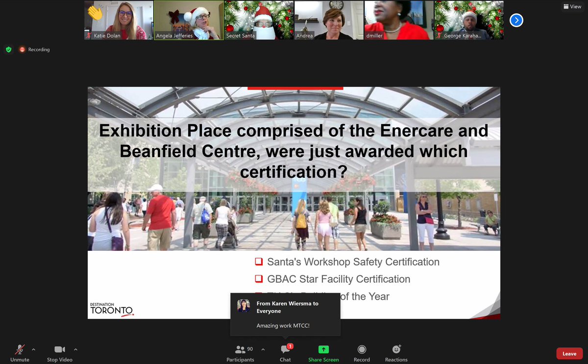Open the chat notification from Karen Wiersma

(286, 315)
